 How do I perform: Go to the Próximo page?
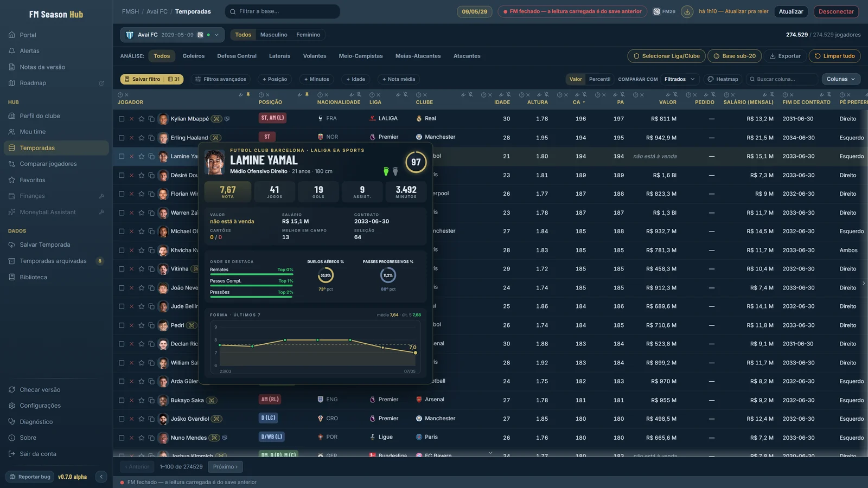tap(225, 467)
